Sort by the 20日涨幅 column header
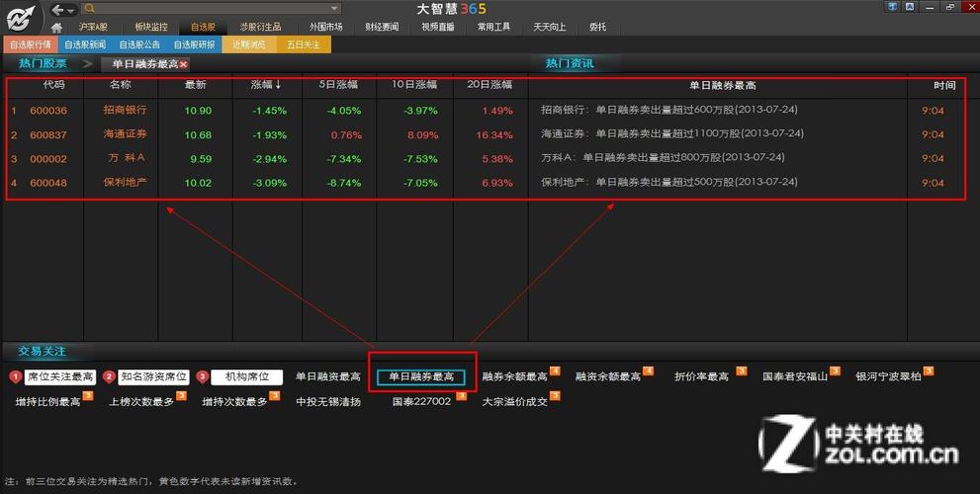 point(490,84)
